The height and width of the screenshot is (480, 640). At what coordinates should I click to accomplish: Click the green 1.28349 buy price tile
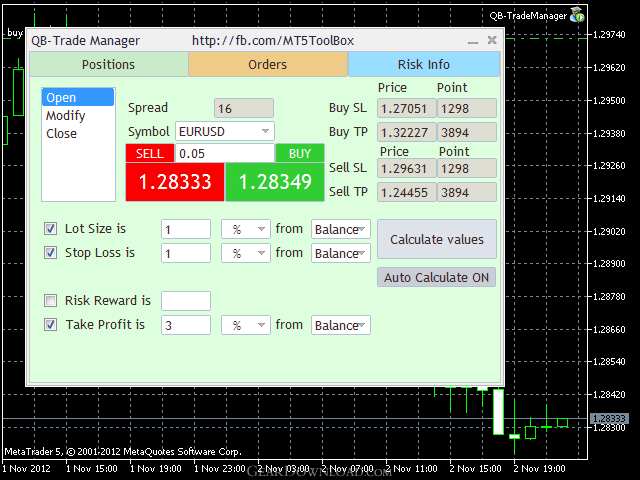275,182
